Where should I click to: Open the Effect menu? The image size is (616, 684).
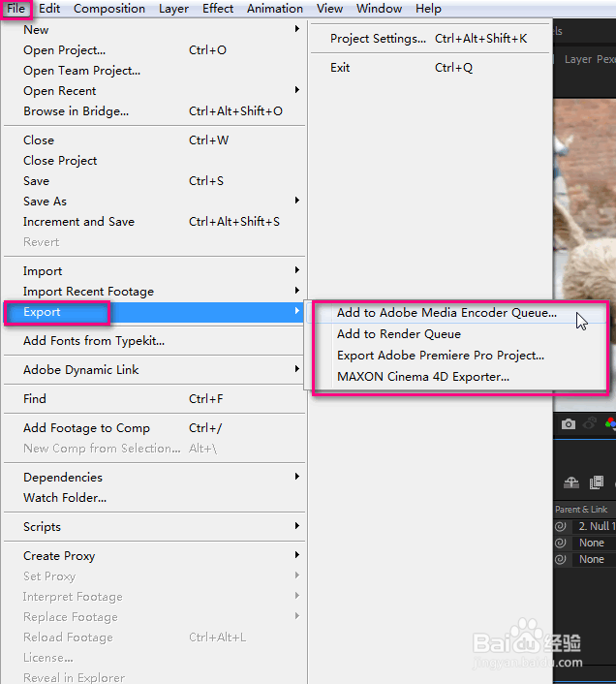(218, 9)
